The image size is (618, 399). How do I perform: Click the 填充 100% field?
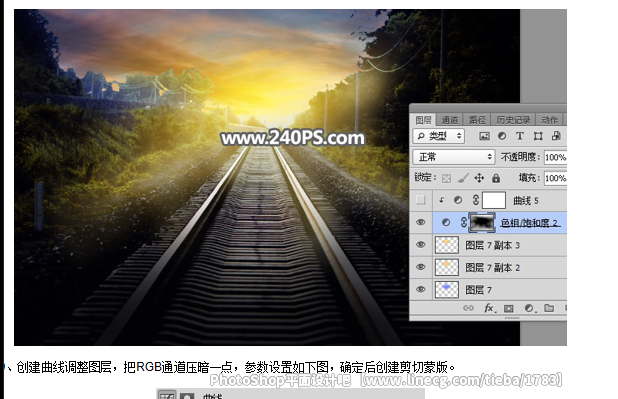555,178
